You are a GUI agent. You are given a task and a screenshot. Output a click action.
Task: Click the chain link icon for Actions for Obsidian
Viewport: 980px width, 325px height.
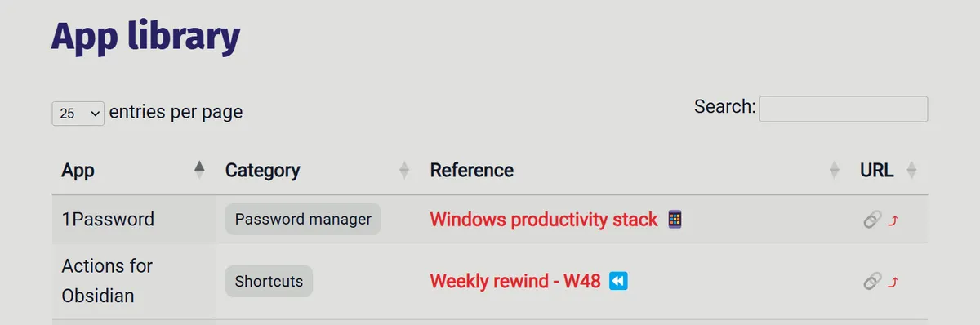(x=872, y=282)
